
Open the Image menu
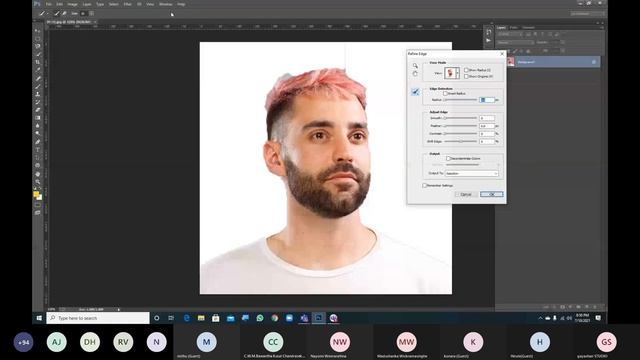point(72,4)
